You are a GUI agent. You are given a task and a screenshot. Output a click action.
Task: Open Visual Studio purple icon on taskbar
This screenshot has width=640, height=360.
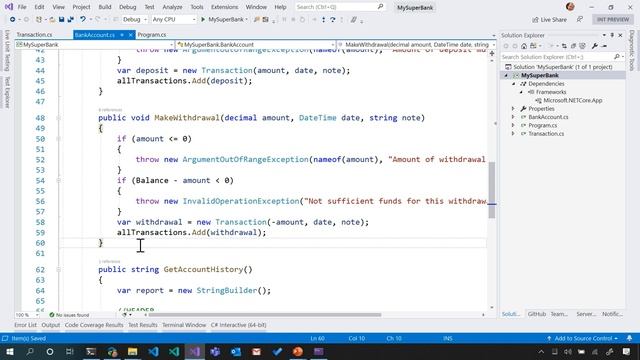coord(195,351)
